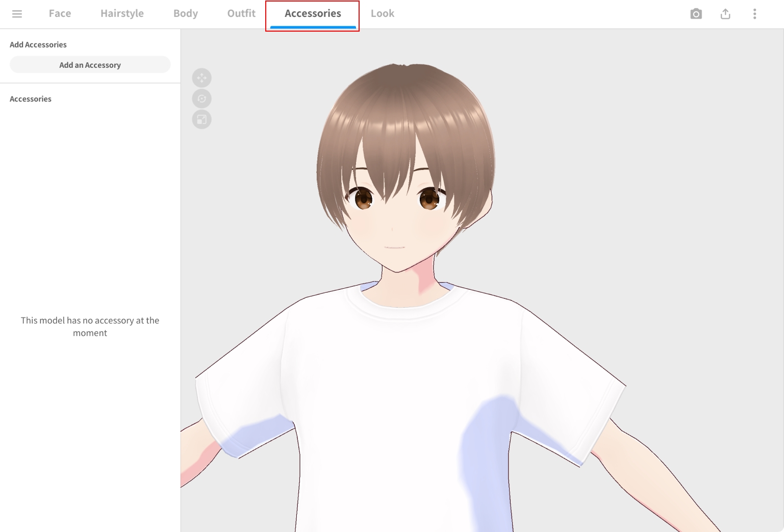784x532 pixels.
Task: Select the scale gizmo tool in viewport
Action: 201,120
